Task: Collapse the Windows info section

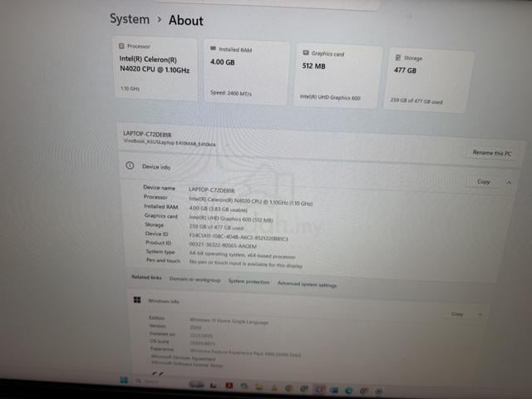Action: tap(480, 314)
